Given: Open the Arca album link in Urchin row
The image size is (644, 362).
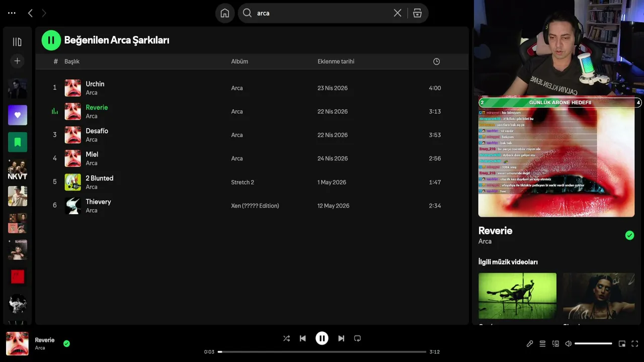Looking at the screenshot, I should pos(237,88).
